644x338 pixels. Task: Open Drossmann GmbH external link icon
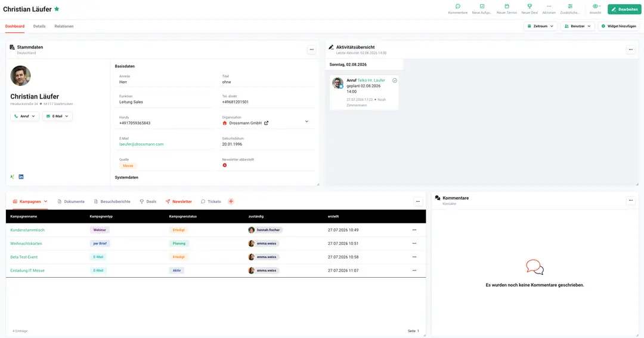[x=266, y=123]
